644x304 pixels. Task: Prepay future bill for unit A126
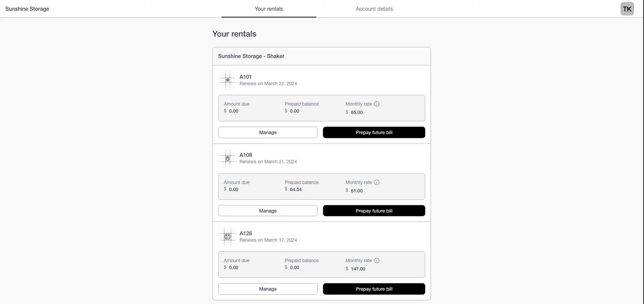click(374, 289)
